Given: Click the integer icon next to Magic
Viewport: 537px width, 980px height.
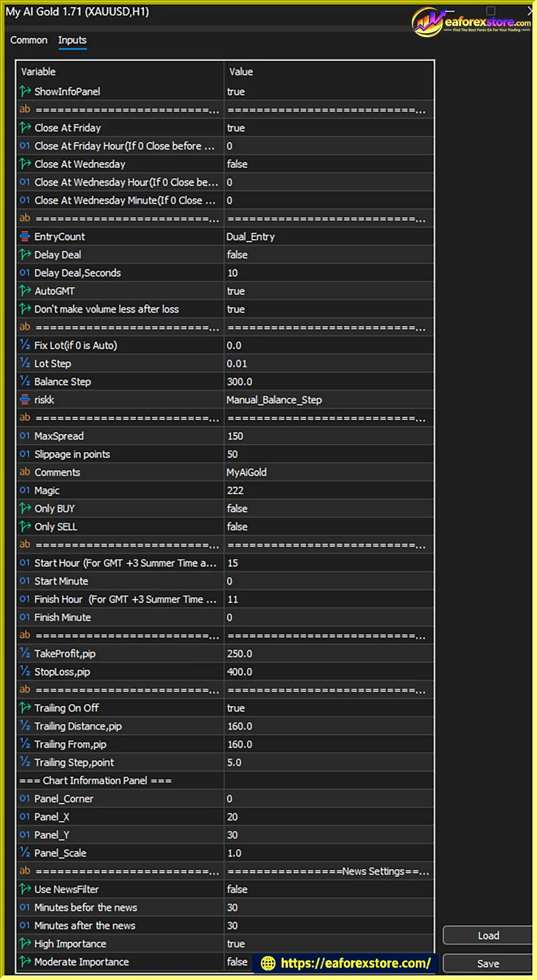Looking at the screenshot, I should click(x=25, y=490).
